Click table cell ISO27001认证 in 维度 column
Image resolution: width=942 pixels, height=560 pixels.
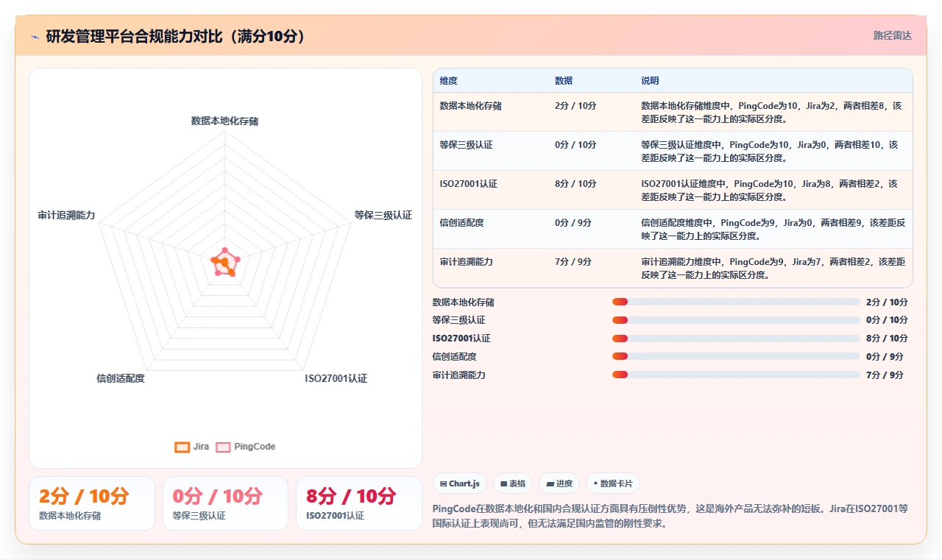coord(469,183)
